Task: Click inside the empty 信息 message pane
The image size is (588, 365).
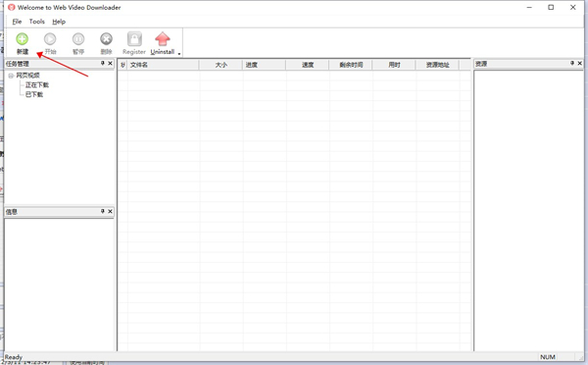Action: [59, 285]
